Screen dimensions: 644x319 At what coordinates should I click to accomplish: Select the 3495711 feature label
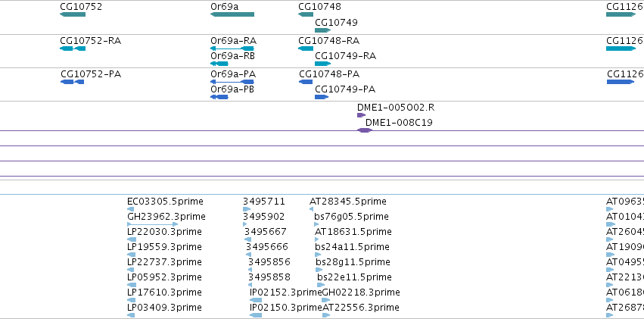point(263,202)
